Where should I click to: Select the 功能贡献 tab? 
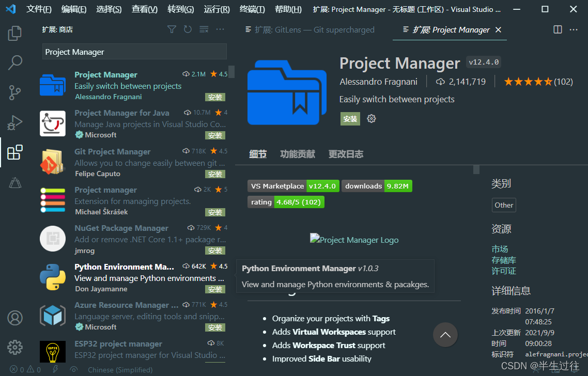pos(298,154)
